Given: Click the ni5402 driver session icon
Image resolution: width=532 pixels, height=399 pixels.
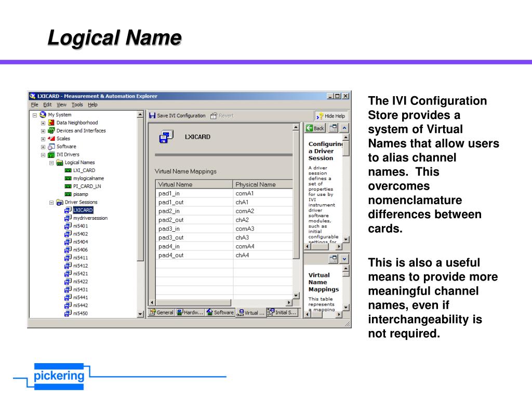Looking at the screenshot, I should pos(68,234).
